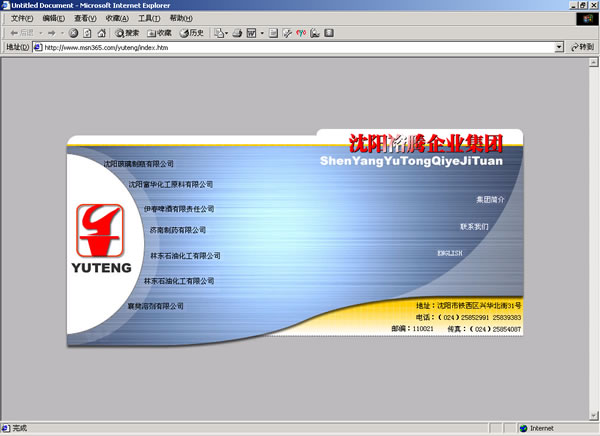
Task: Open the address bar URL dropdown
Action: coord(559,47)
